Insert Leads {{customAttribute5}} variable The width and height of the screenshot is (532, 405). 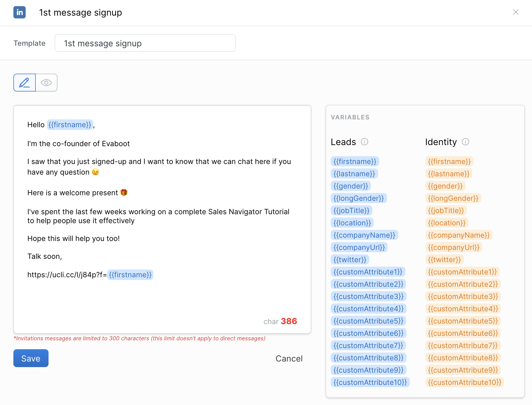(369, 321)
